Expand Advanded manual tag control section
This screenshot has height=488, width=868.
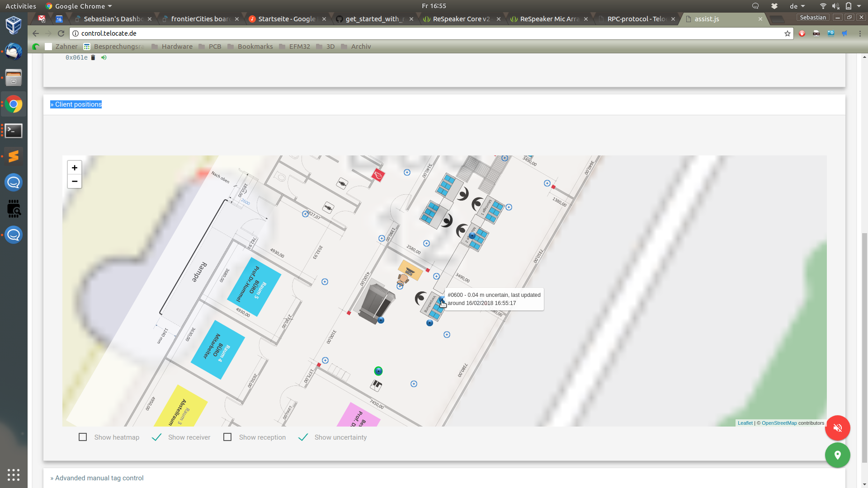[97, 478]
